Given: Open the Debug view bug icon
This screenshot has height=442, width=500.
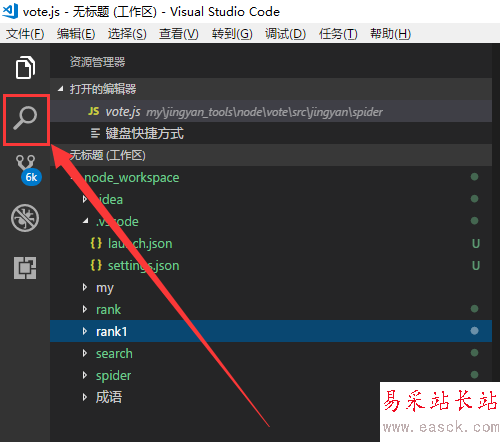Looking at the screenshot, I should click(25, 218).
